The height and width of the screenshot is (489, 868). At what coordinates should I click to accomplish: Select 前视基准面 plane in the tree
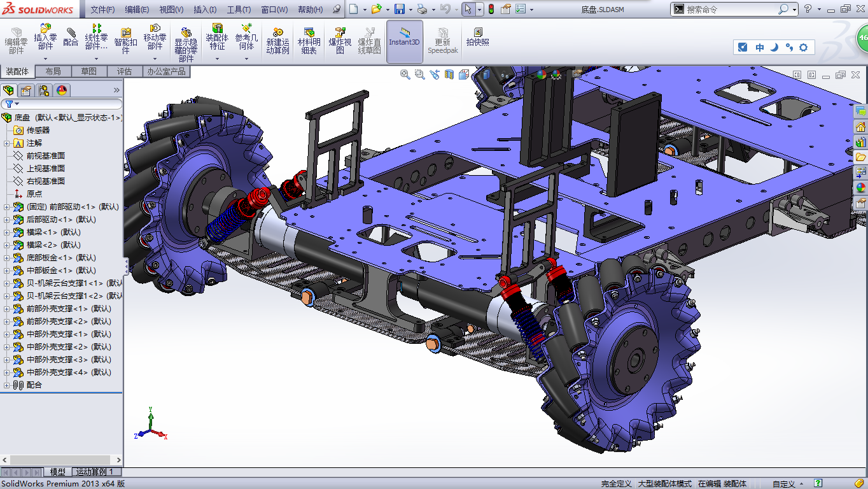tap(45, 156)
